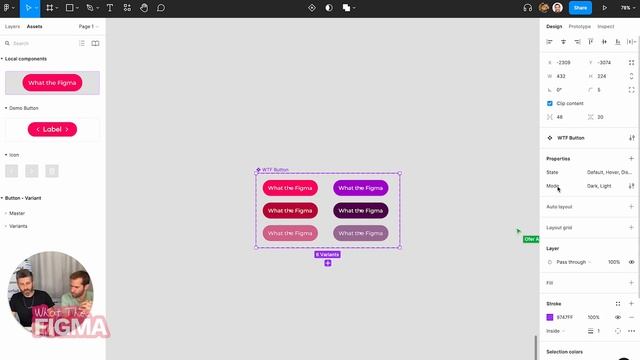The height and width of the screenshot is (360, 640).
Task: Align selection to the bottom
Action: click(618, 42)
